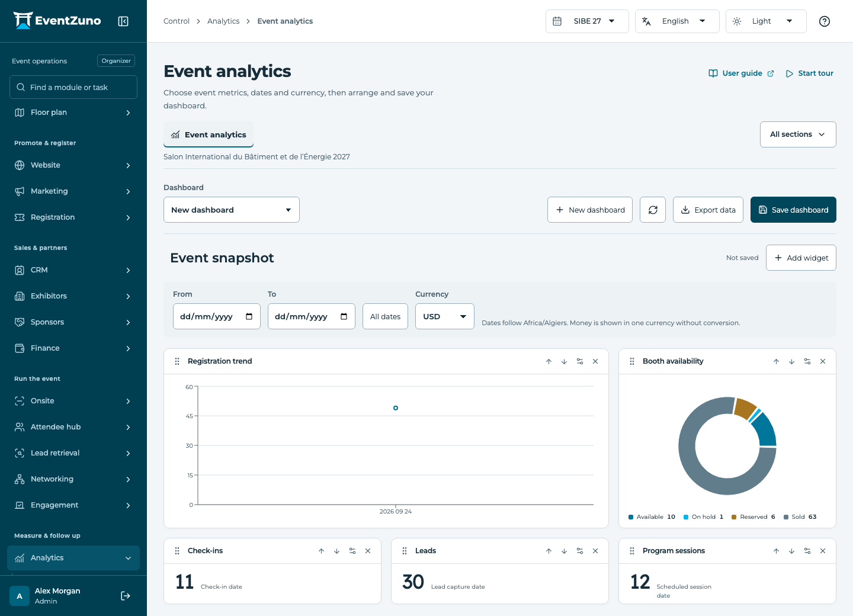Open Program sessions widget settings icon
This screenshot has width=853, height=616.
click(807, 551)
